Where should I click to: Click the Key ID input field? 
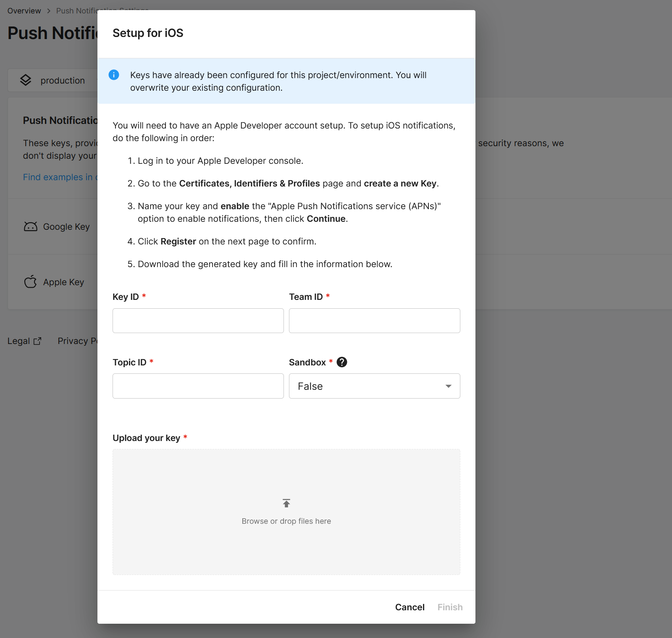pos(198,320)
